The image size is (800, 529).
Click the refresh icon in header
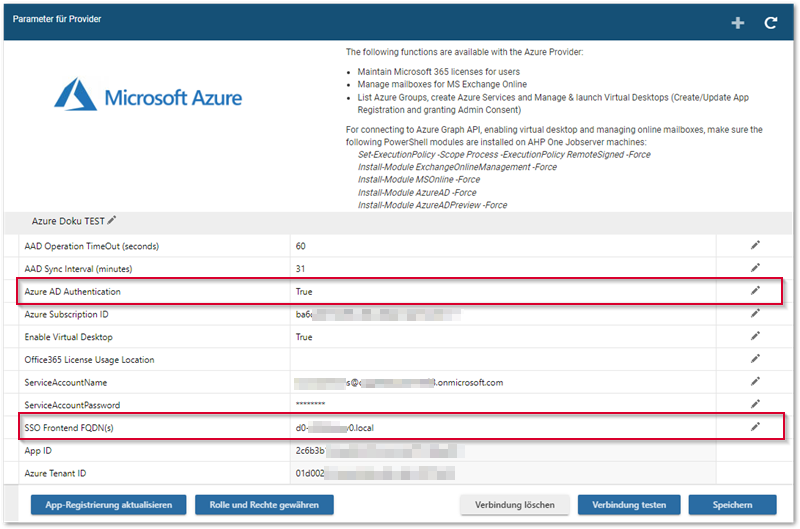pos(770,23)
